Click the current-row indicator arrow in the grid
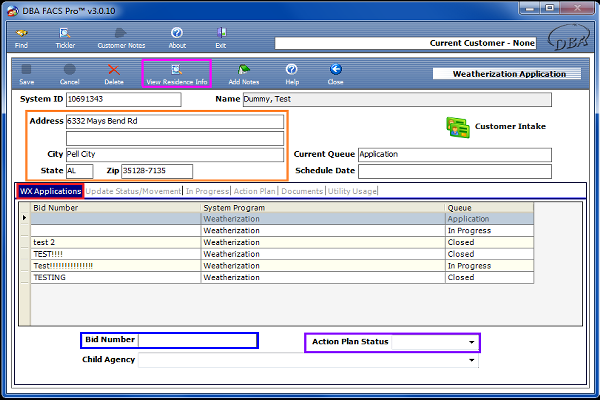The height and width of the screenshot is (400, 600). (x=24, y=218)
